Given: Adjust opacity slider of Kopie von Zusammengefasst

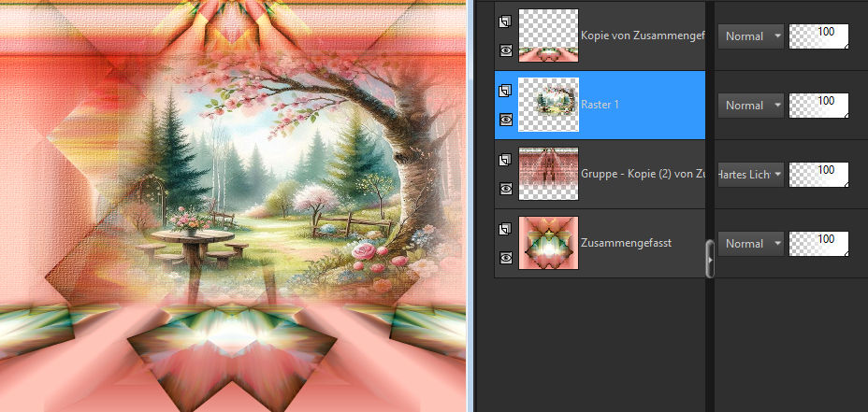Looking at the screenshot, I should tap(818, 36).
